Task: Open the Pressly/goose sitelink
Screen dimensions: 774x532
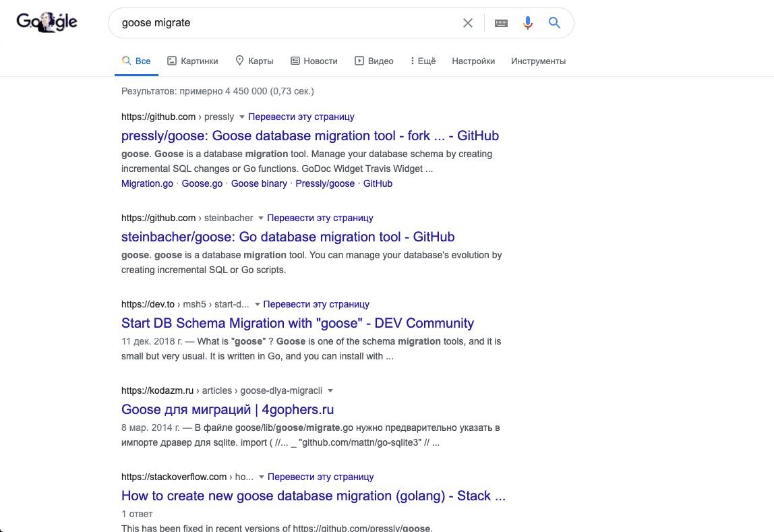Action: tap(325, 183)
